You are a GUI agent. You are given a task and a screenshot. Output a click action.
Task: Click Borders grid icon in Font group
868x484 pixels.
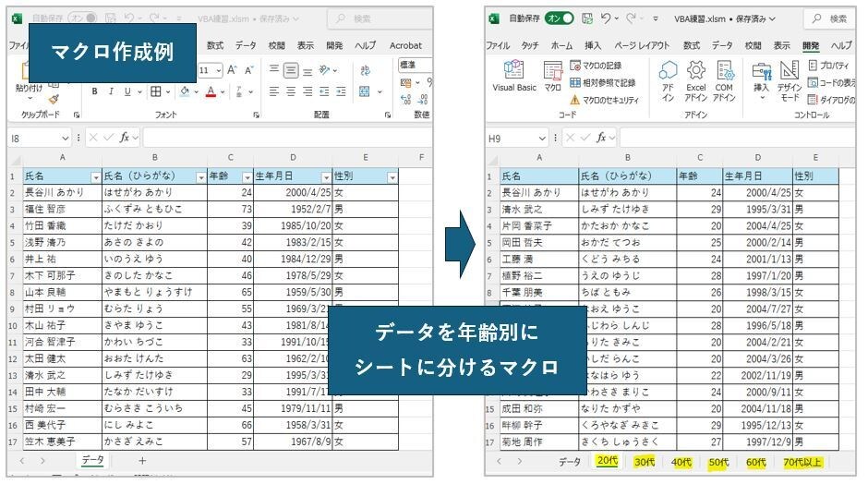tap(156, 91)
